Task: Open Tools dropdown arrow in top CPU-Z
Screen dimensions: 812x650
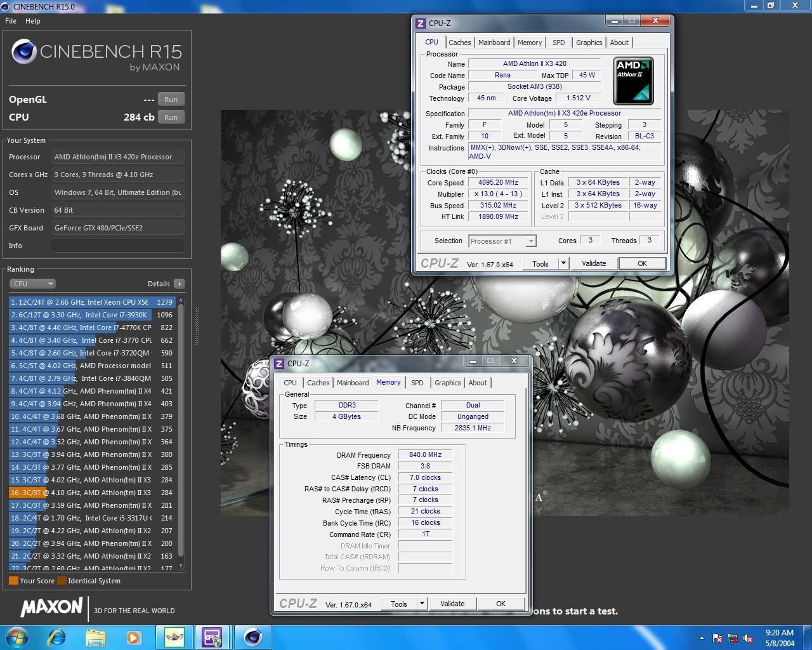Action: 563,263
